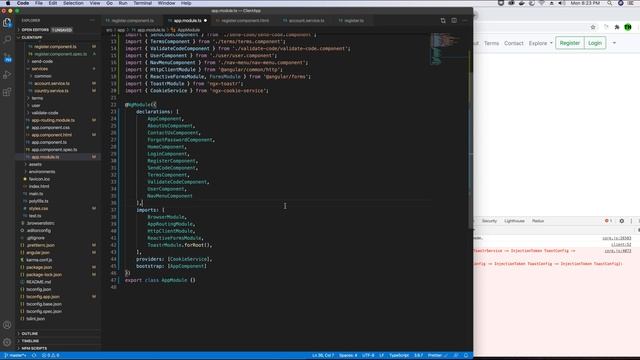Open the DevTools Security tab
This screenshot has width=640, height=360.
tap(489, 221)
